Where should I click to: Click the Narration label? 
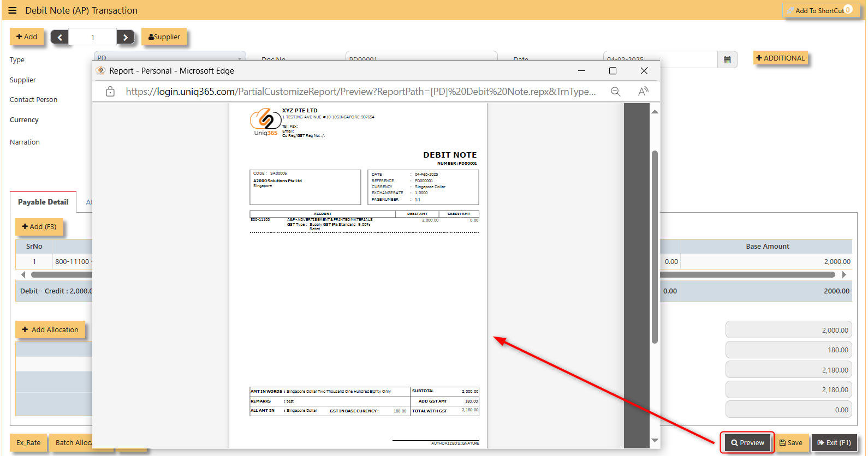pyautogui.click(x=25, y=142)
